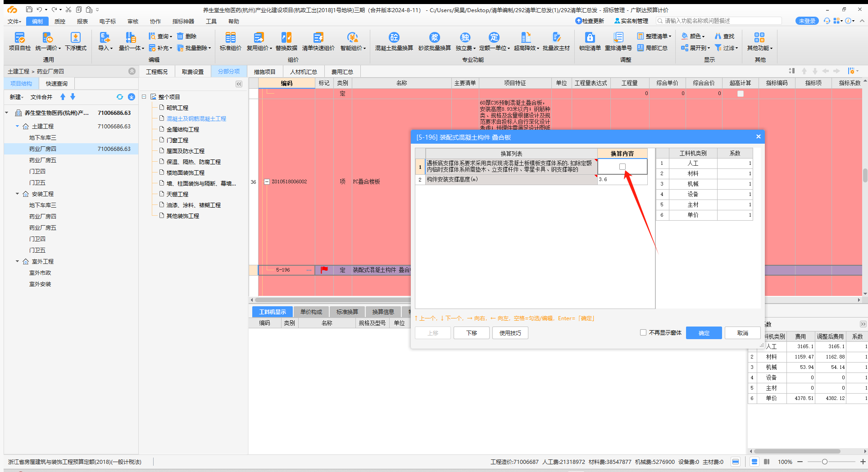Screen dimensions: 868x472
Task: Open the 帮助 menu
Action: [234, 21]
